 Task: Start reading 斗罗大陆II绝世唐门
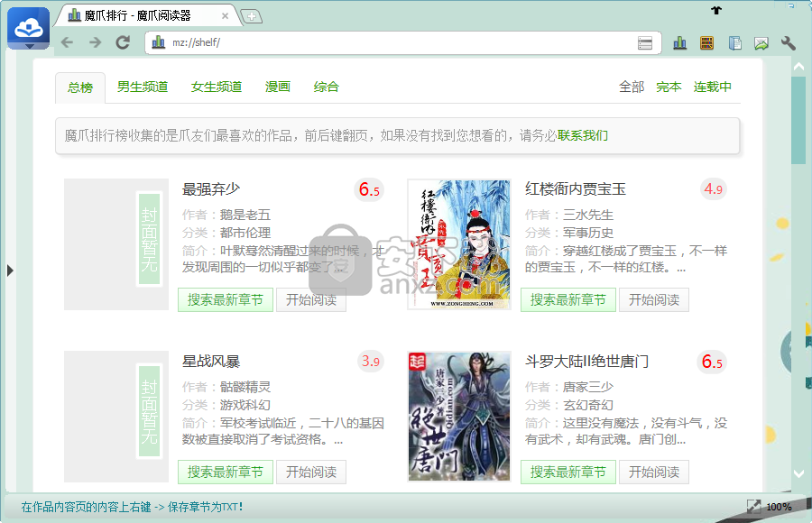click(654, 472)
